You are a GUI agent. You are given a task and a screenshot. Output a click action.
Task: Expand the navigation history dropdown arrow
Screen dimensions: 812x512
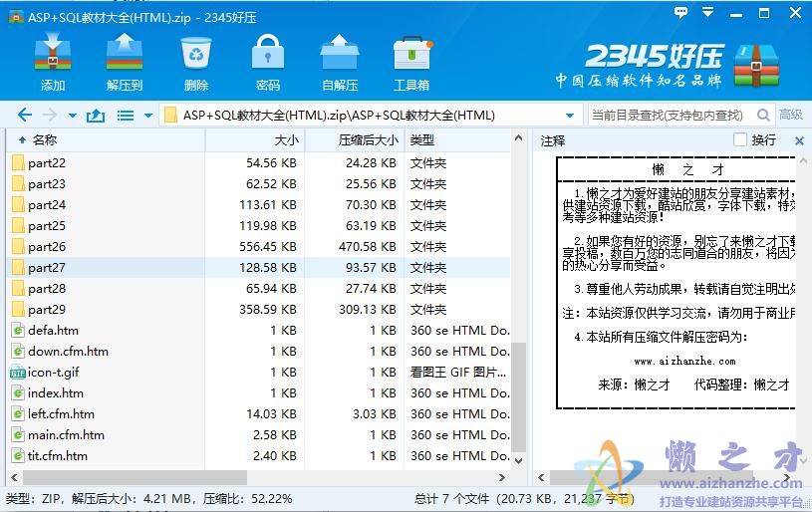click(x=73, y=116)
